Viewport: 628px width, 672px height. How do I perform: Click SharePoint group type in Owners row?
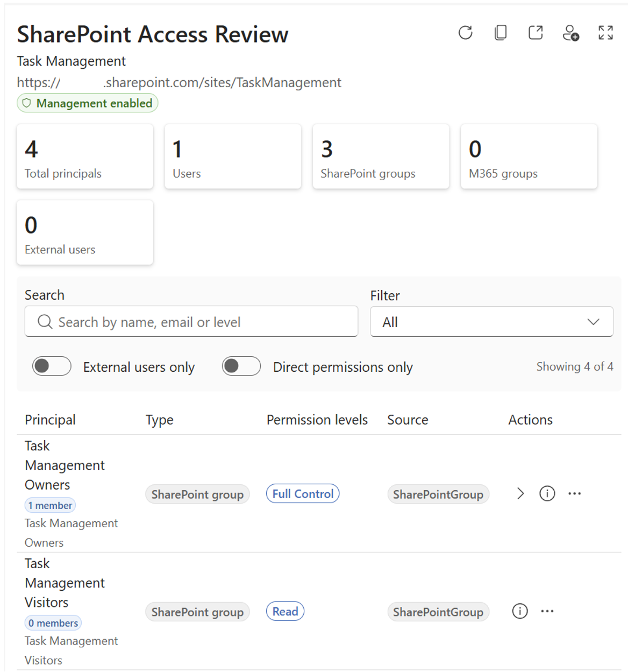click(x=197, y=494)
